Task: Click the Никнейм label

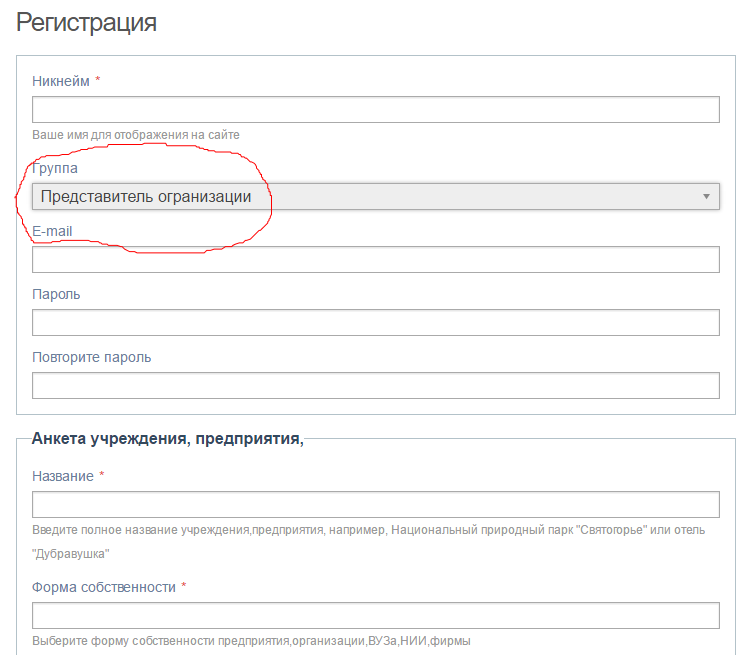Action: pos(61,81)
